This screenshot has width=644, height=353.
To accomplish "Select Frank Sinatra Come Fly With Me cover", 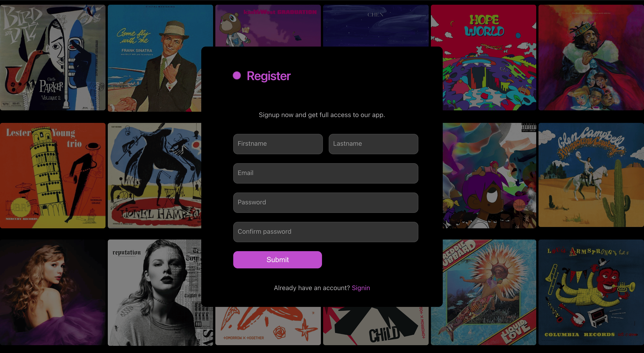I will tap(155, 58).
